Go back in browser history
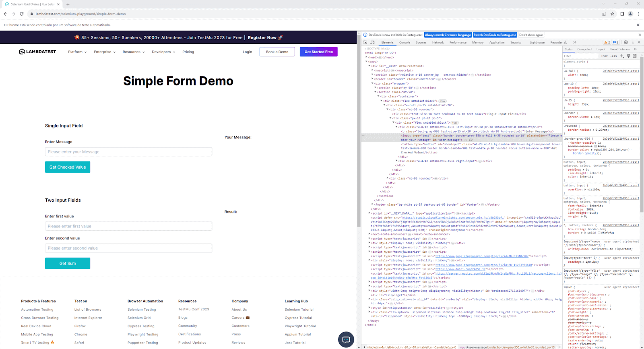Screen dimensions: 644x349 tap(6, 14)
